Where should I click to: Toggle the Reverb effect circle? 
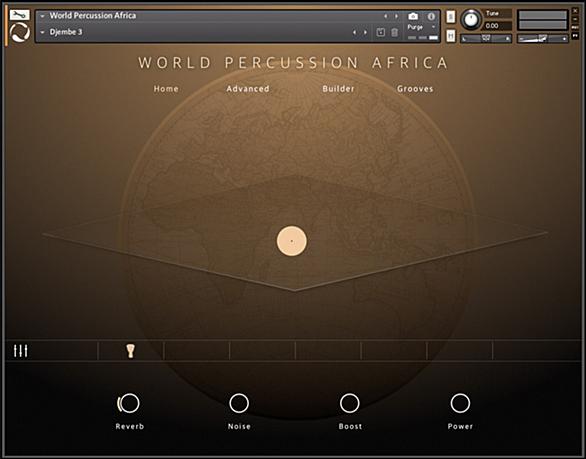pos(129,403)
